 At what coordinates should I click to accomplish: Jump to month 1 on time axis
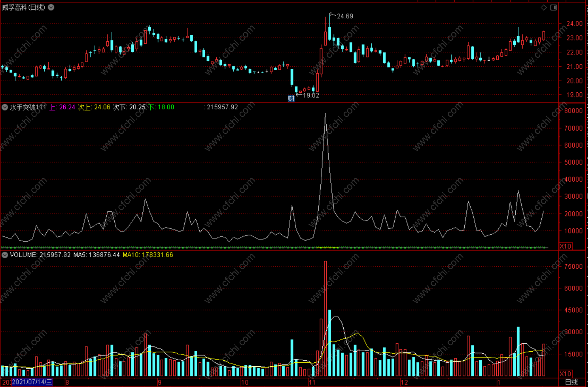[499, 382]
